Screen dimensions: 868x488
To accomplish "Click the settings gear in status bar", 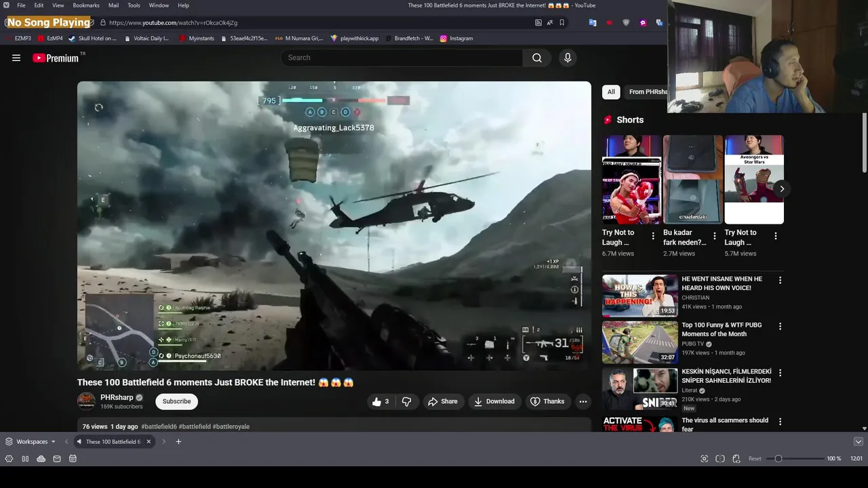I will point(9,459).
